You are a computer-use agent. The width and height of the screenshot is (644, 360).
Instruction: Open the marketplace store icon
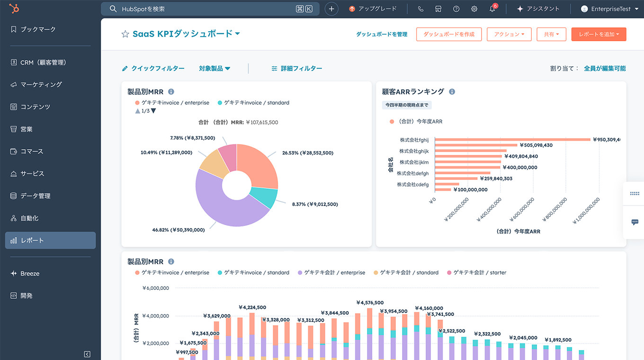(x=438, y=9)
